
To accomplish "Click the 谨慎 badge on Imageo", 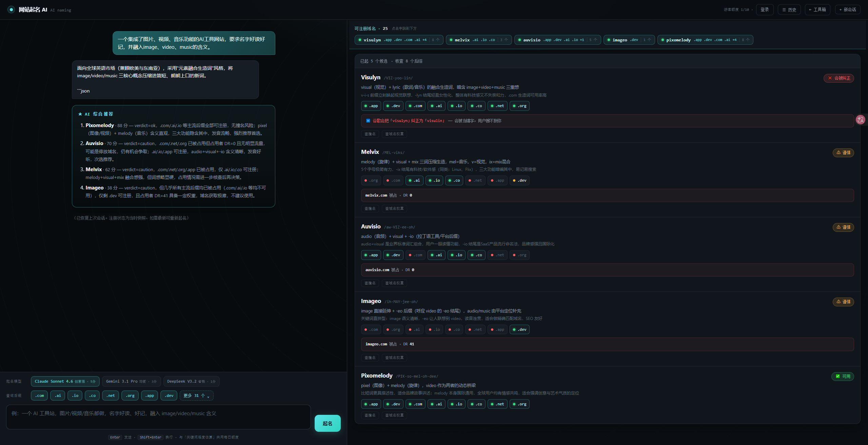I will click(x=843, y=302).
